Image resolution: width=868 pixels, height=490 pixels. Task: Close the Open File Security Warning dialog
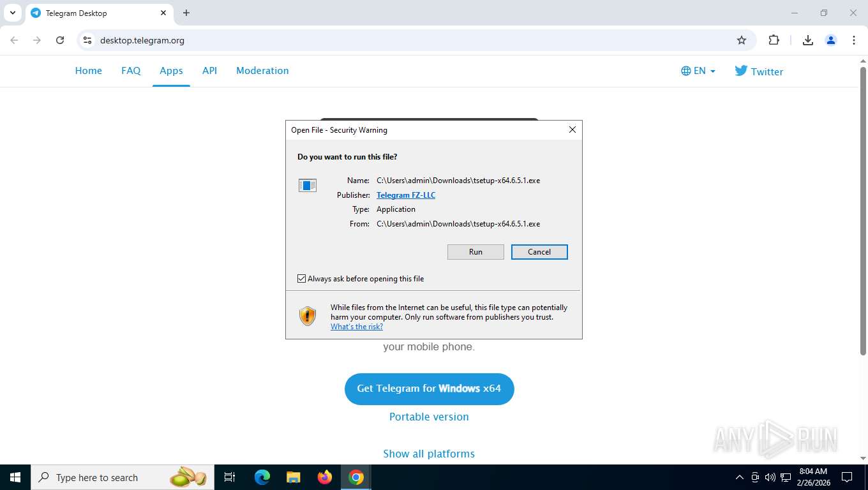572,130
